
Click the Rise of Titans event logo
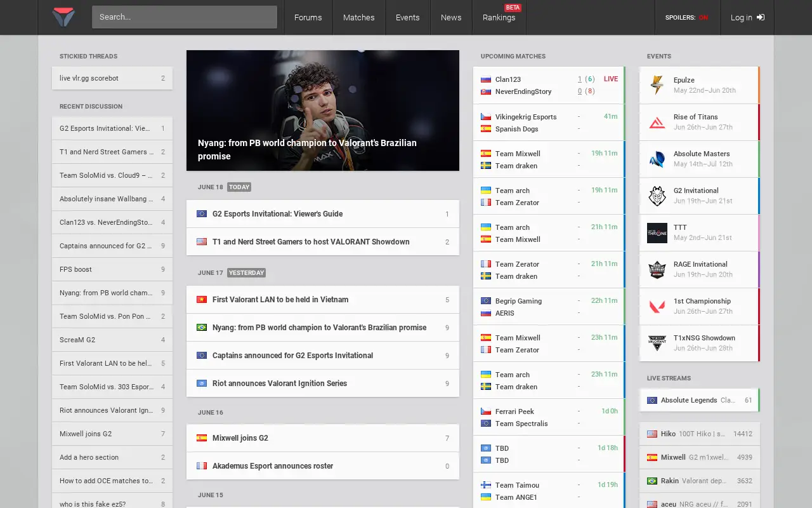[657, 122]
